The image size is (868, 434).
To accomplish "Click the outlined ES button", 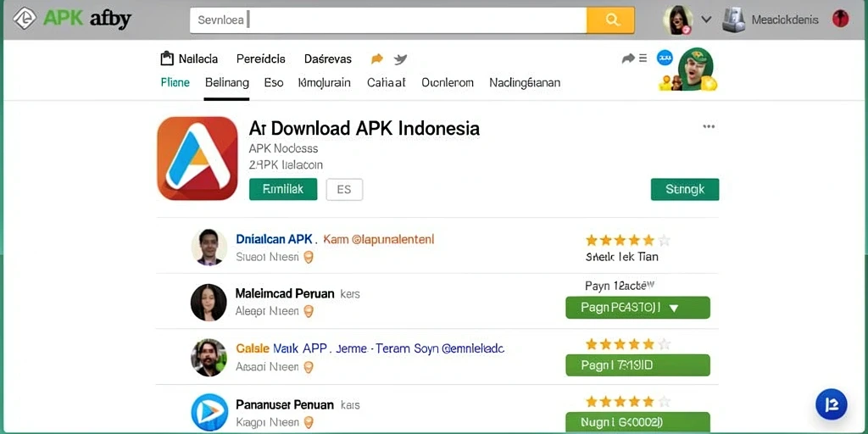I will click(344, 189).
